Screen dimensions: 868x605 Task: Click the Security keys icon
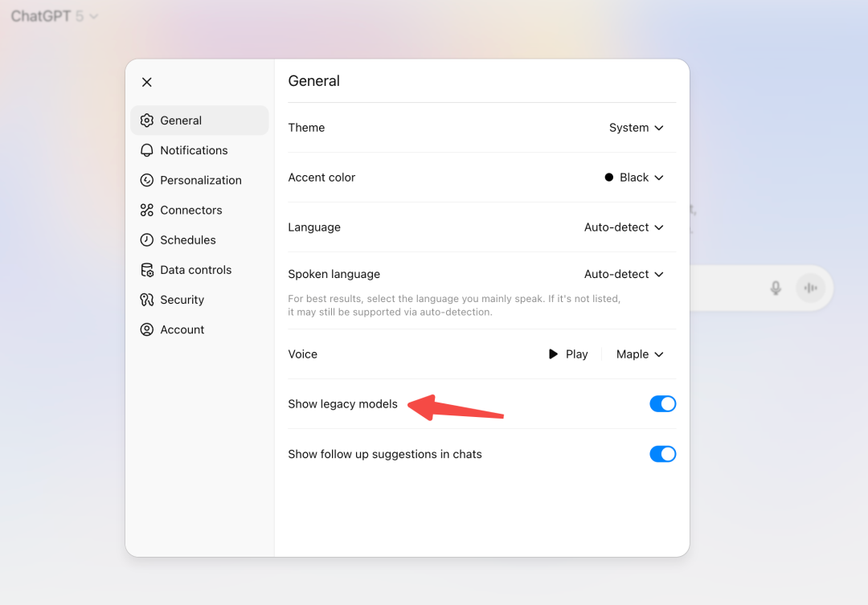tap(147, 300)
